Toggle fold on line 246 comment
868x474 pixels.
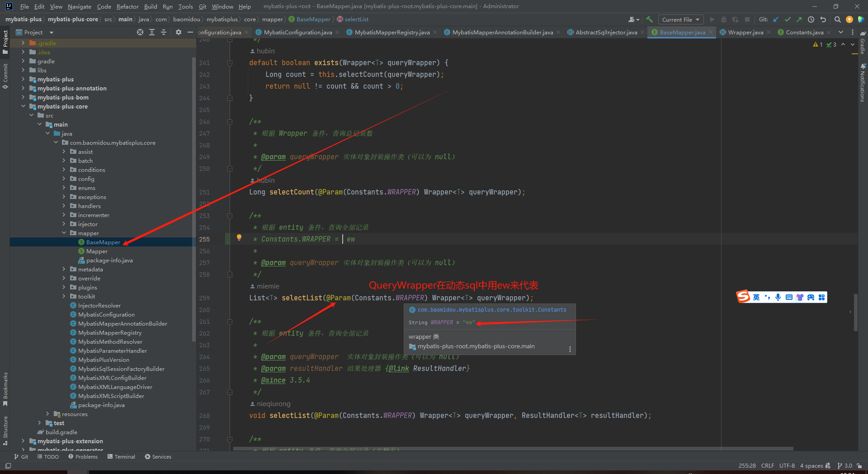[230, 122]
